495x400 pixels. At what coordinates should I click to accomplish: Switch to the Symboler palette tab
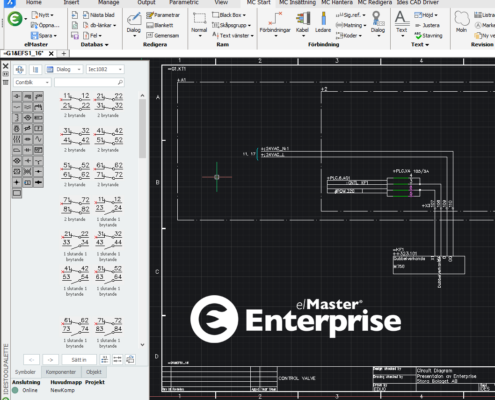pyautogui.click(x=25, y=372)
